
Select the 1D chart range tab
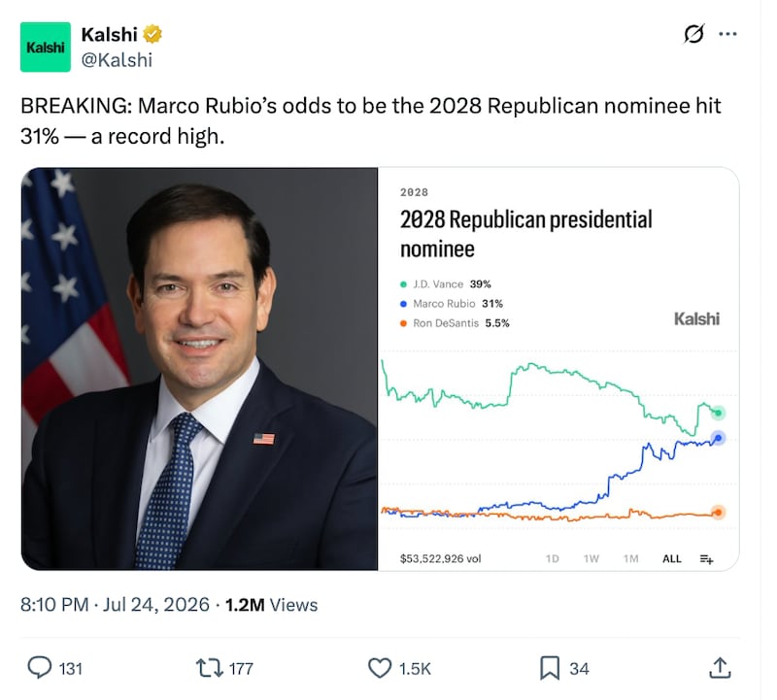[552, 559]
